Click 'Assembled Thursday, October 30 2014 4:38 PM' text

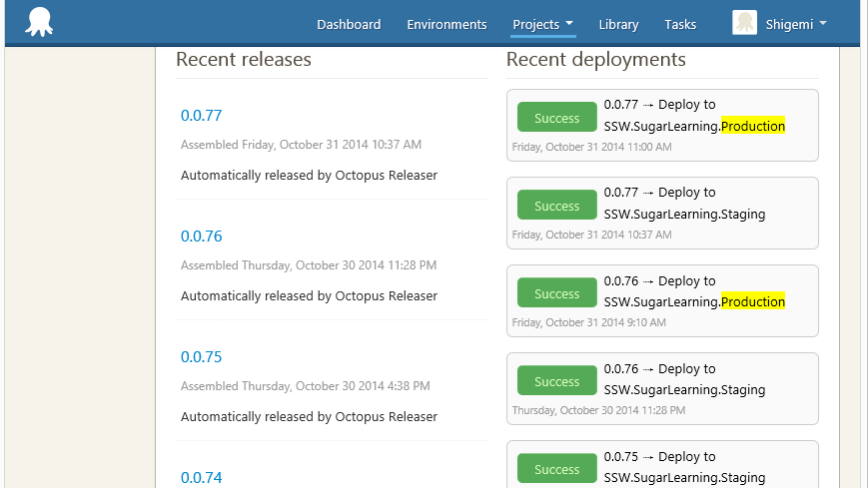point(305,385)
